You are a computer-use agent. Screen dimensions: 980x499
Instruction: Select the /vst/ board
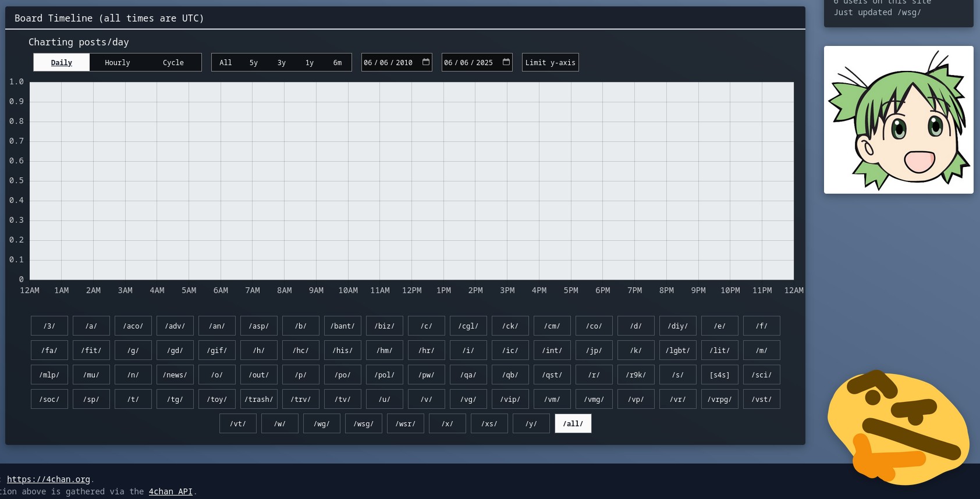tap(762, 399)
